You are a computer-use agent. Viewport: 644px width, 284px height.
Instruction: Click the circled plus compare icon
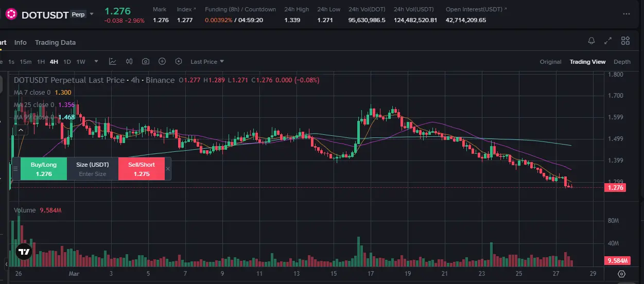162,62
